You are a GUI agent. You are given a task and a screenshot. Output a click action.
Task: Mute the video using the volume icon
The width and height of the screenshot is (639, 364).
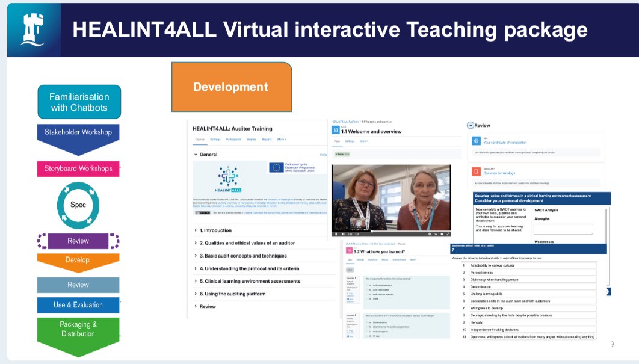[x=342, y=233]
